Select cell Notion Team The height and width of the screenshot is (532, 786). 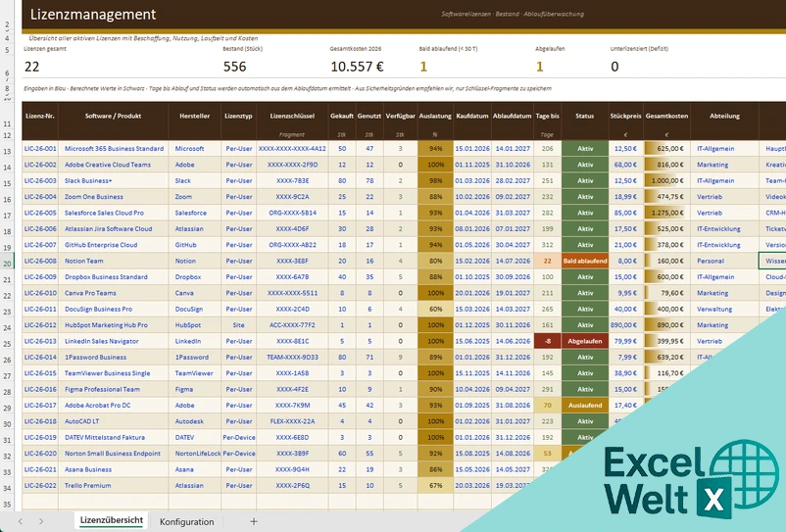pyautogui.click(x=114, y=261)
